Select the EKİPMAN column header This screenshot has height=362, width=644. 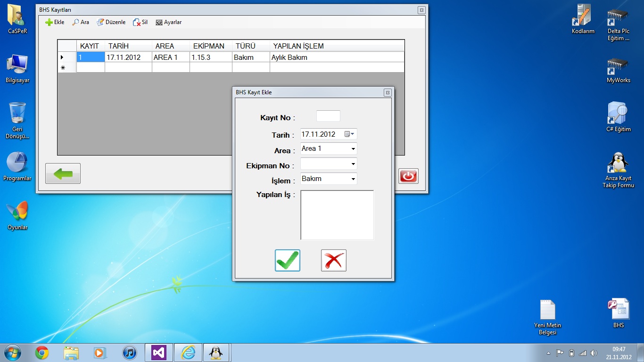point(211,46)
